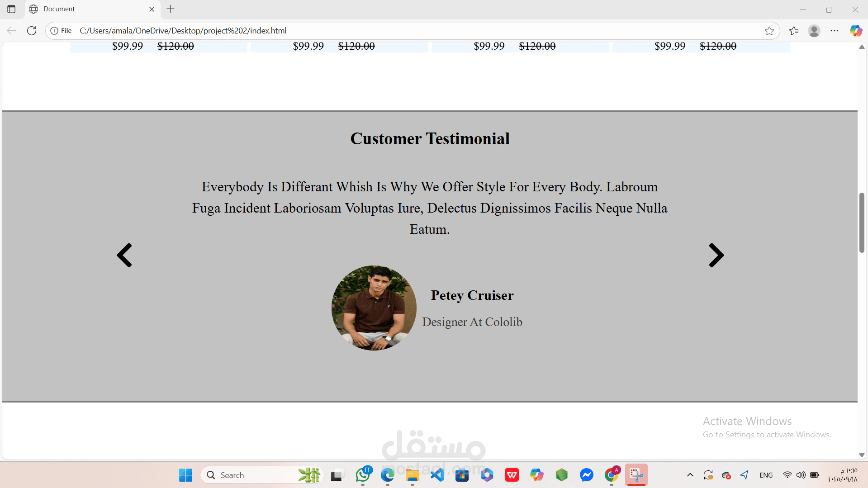Open Microsoft Edge from the taskbar
The image size is (868, 488).
click(x=387, y=475)
